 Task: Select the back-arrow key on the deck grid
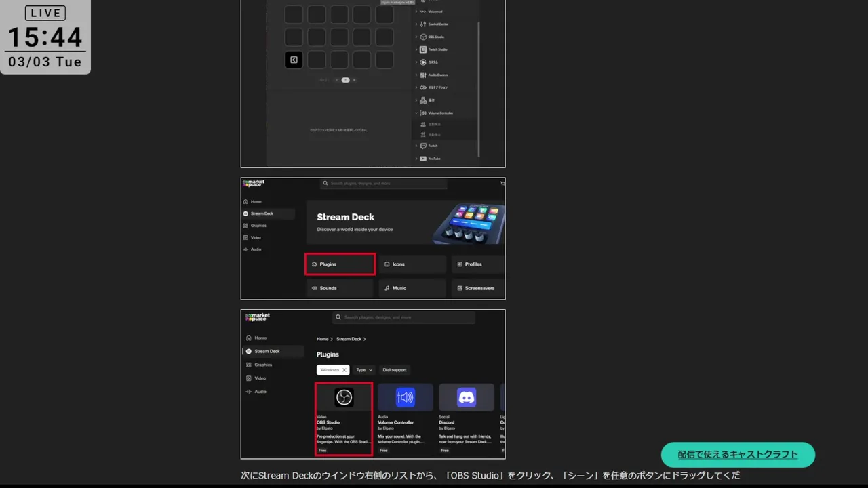[294, 60]
